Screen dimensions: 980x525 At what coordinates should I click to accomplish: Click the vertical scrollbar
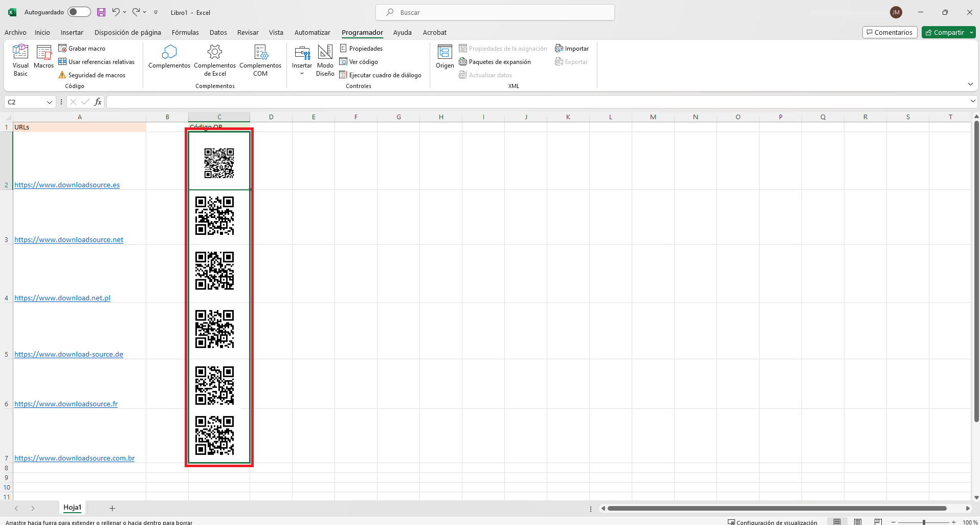pos(976,271)
